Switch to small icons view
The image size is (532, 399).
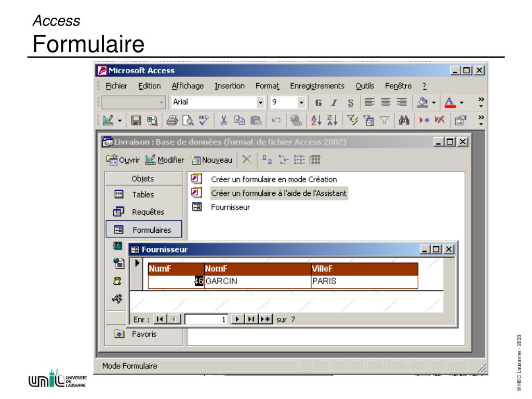(x=283, y=159)
